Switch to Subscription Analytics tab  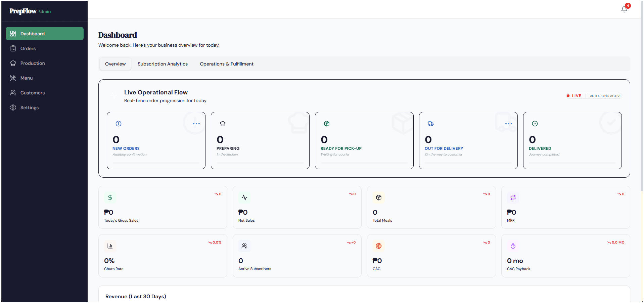click(x=163, y=64)
